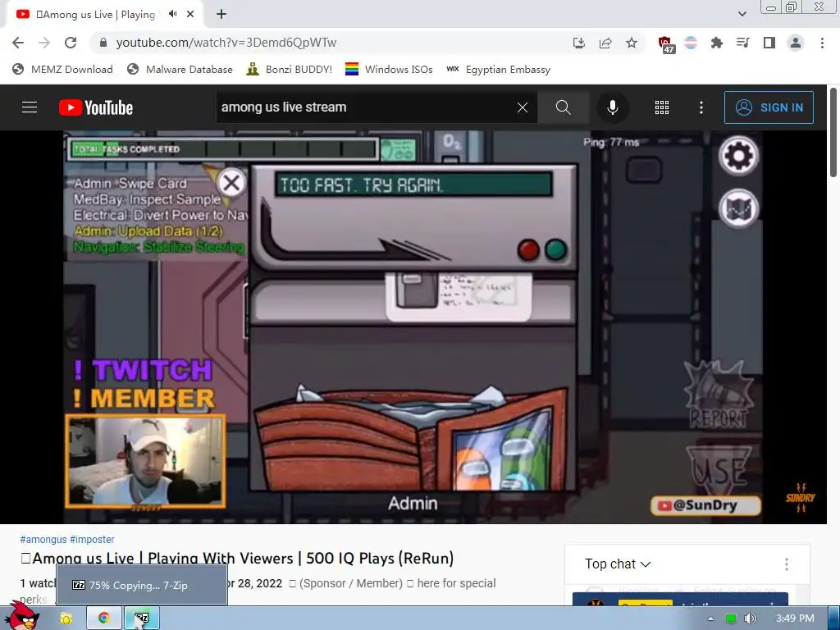Close the swipe card task with X
Image resolution: width=840 pixels, height=630 pixels.
[231, 183]
